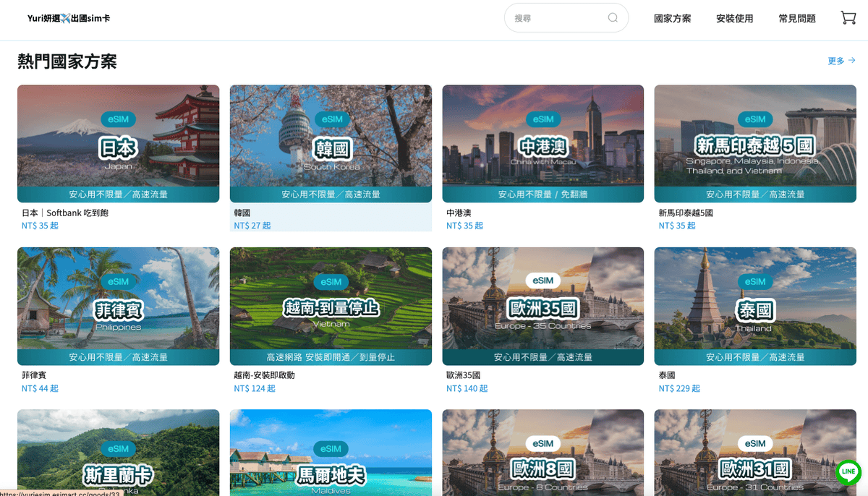Screen dimensions: 868x496
Task: Open the 新馬印泰越5國 plan thumbnail
Action: (755, 143)
